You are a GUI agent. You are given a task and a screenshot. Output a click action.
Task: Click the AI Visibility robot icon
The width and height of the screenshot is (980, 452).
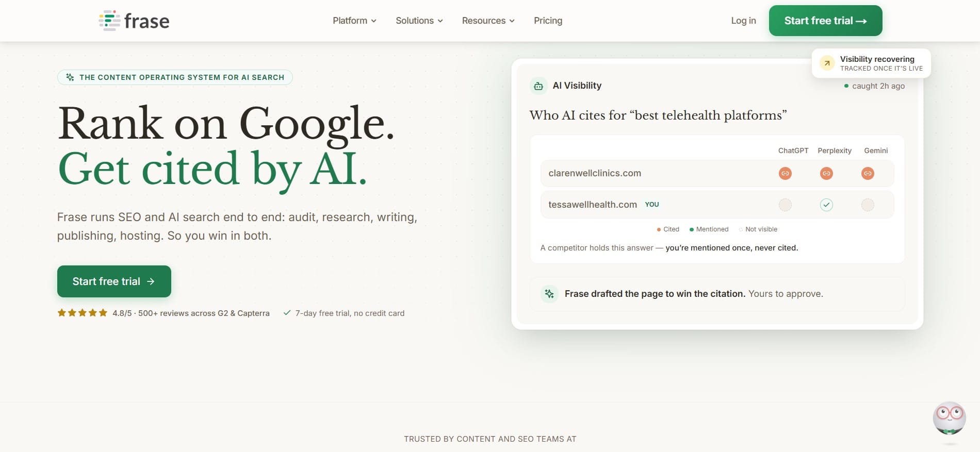coord(538,86)
